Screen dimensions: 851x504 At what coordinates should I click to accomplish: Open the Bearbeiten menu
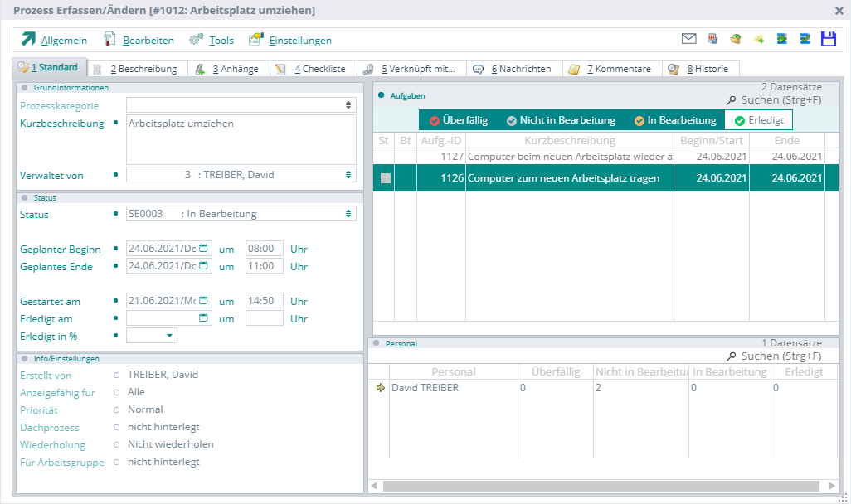[148, 41]
